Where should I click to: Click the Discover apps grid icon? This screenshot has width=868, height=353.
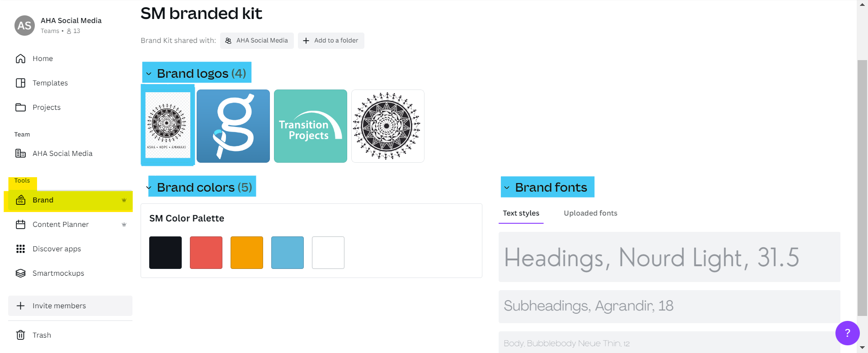(20, 249)
